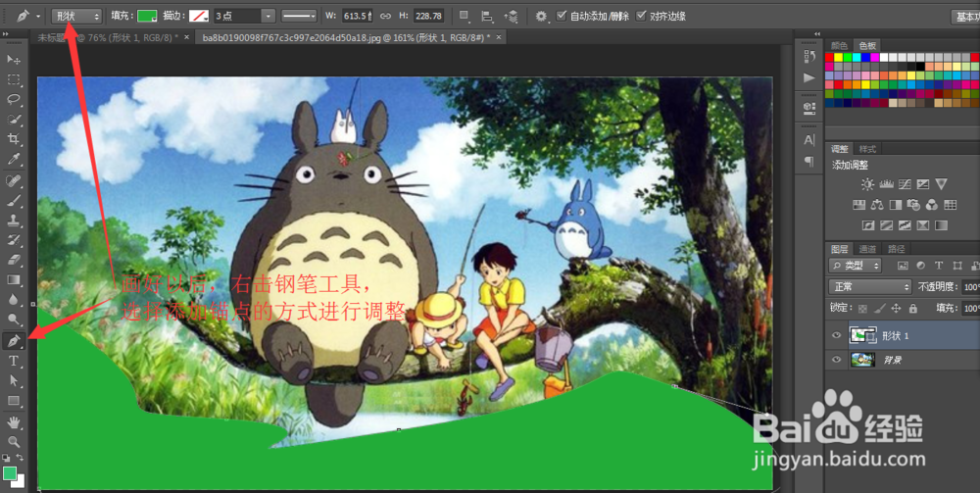This screenshot has width=980, height=493.
Task: Switch to the 未标题 document tab
Action: pos(108,37)
